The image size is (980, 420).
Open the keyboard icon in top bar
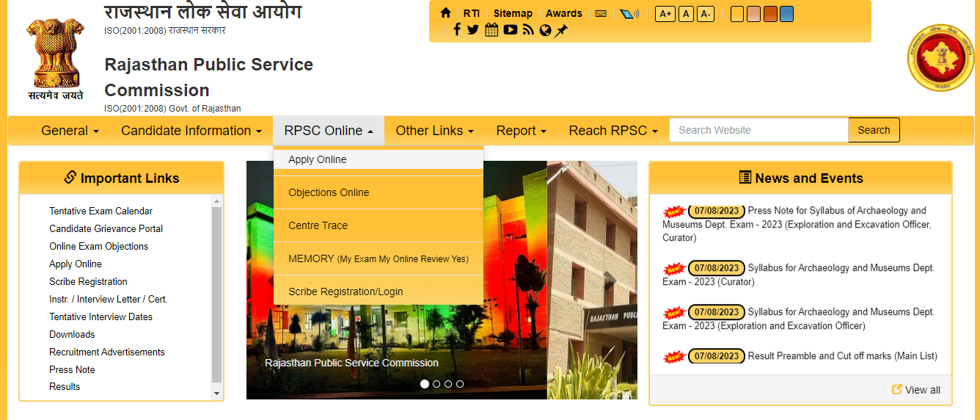601,13
